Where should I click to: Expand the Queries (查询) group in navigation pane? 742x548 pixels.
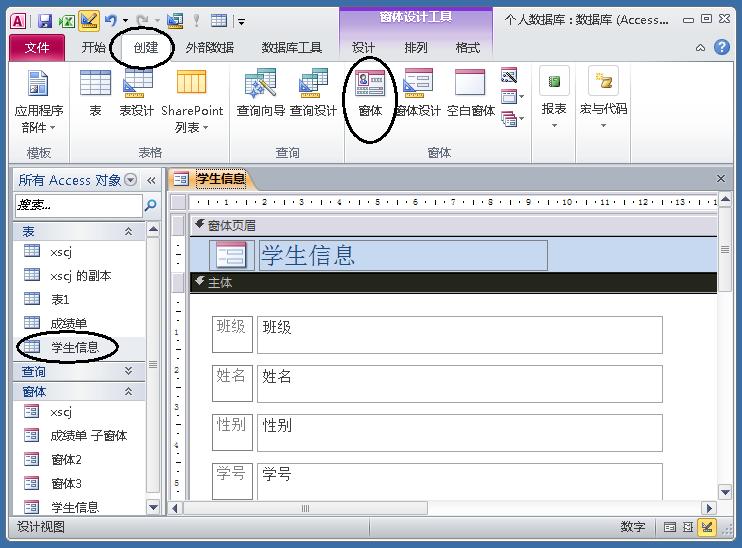click(x=128, y=371)
